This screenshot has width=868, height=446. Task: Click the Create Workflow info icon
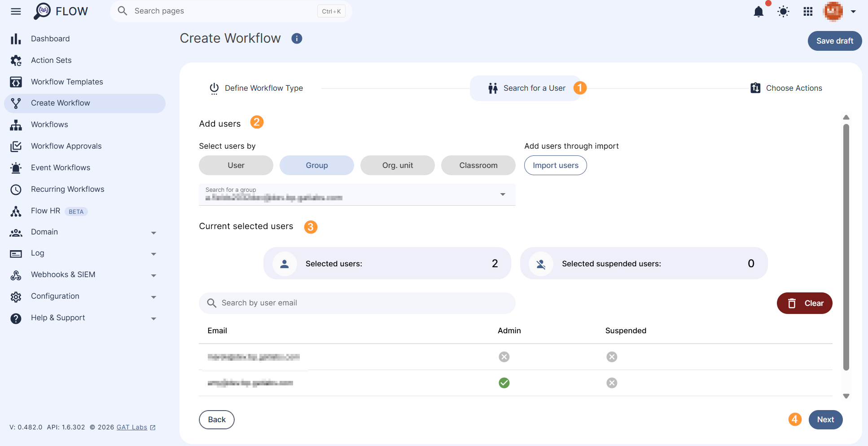click(x=297, y=39)
